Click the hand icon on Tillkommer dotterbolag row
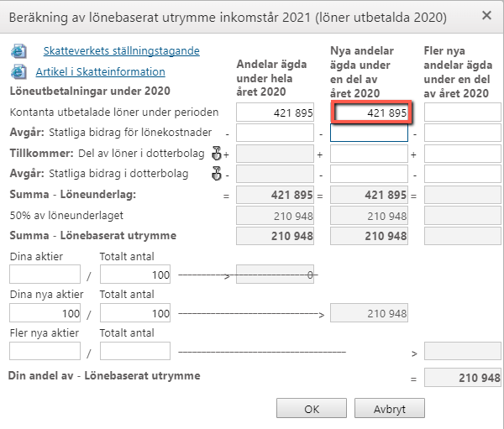 pos(217,154)
